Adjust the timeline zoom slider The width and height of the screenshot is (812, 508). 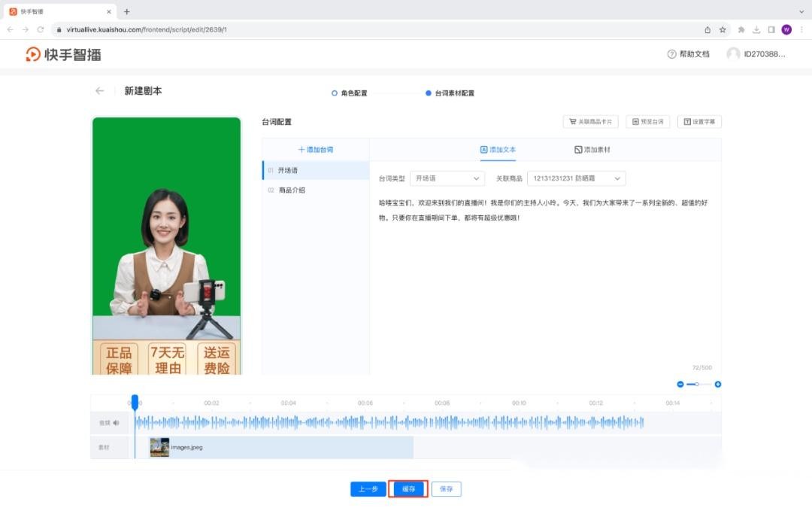697,384
